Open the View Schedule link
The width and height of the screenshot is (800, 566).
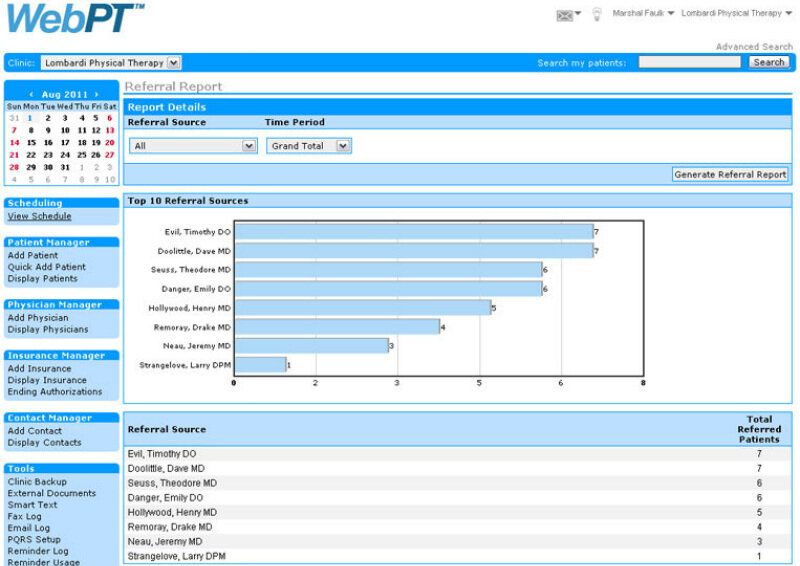point(40,216)
